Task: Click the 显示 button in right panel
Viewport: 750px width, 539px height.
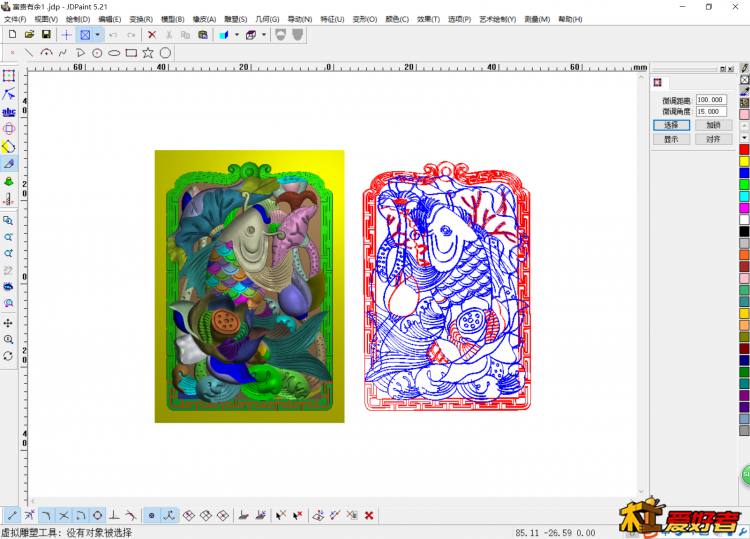Action: [x=672, y=139]
